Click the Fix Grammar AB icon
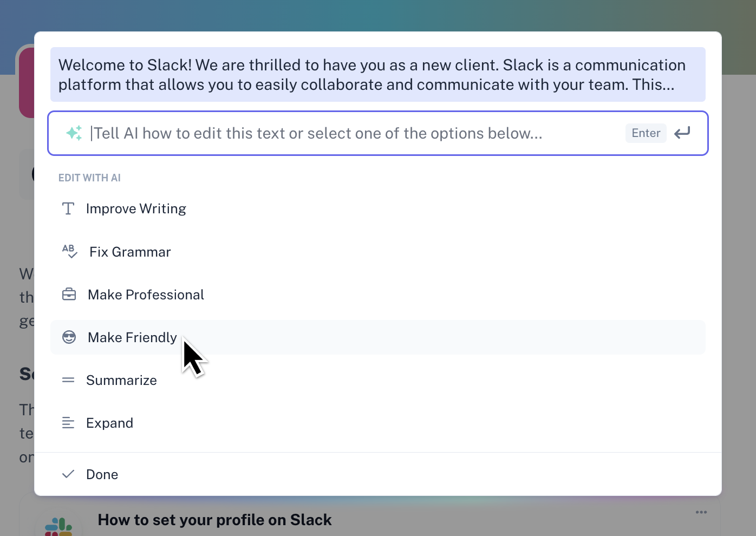Viewport: 756px width, 536px height. coord(70,251)
